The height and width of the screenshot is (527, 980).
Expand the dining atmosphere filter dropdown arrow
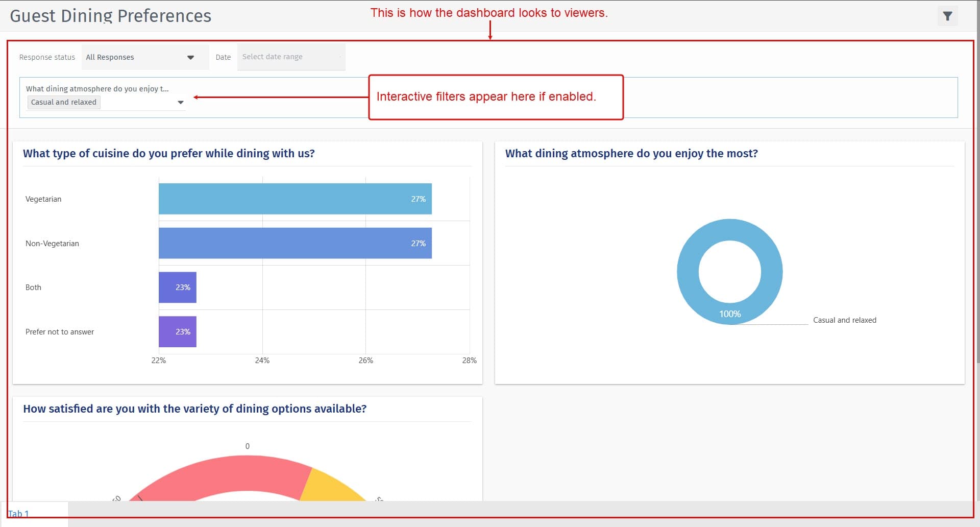[181, 102]
